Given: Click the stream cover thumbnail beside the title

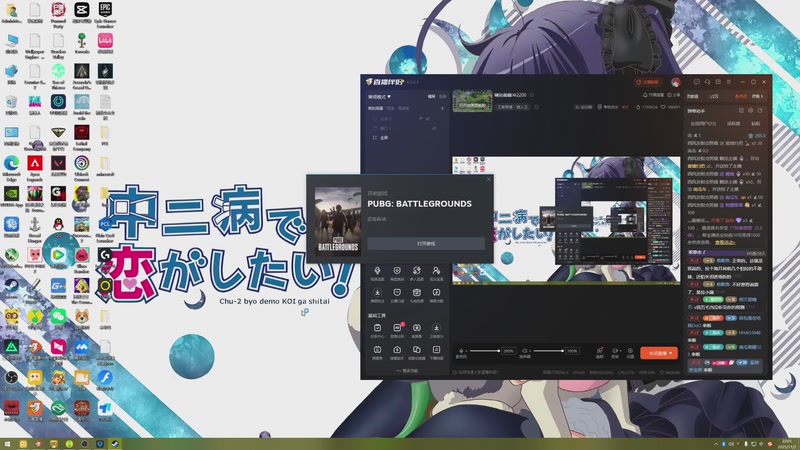Looking at the screenshot, I should (x=472, y=101).
